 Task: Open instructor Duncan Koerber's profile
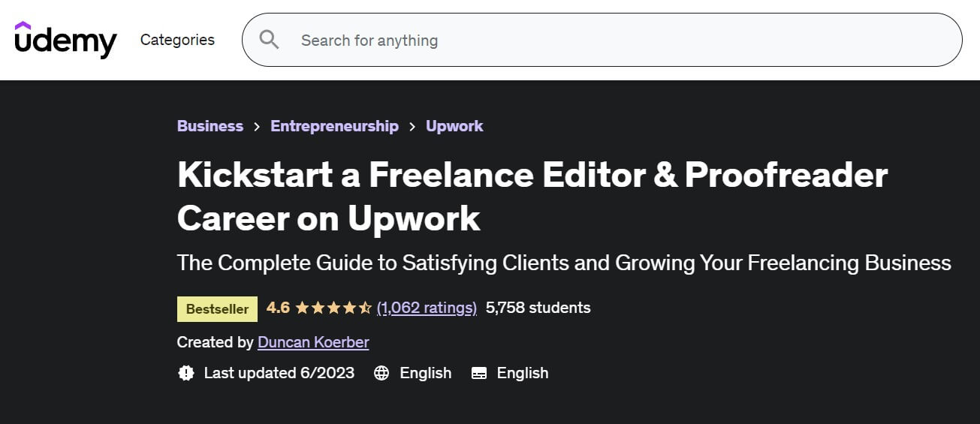click(313, 342)
